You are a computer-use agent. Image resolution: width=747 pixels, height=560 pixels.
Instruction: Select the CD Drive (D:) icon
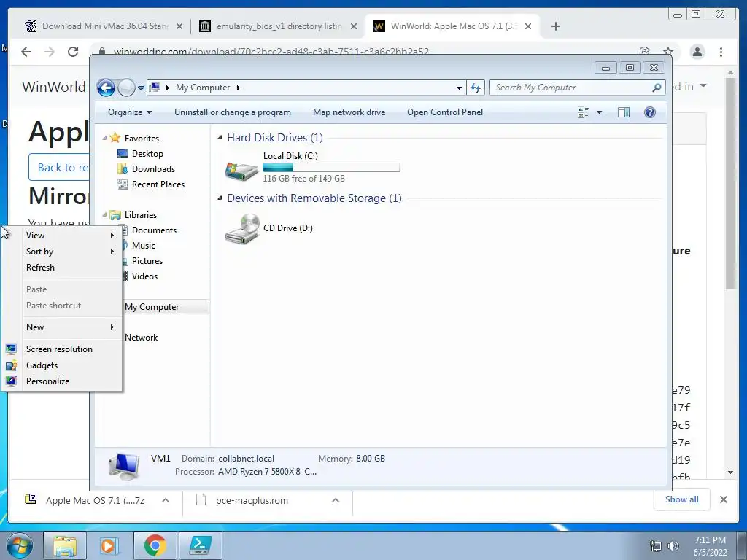[x=242, y=228]
